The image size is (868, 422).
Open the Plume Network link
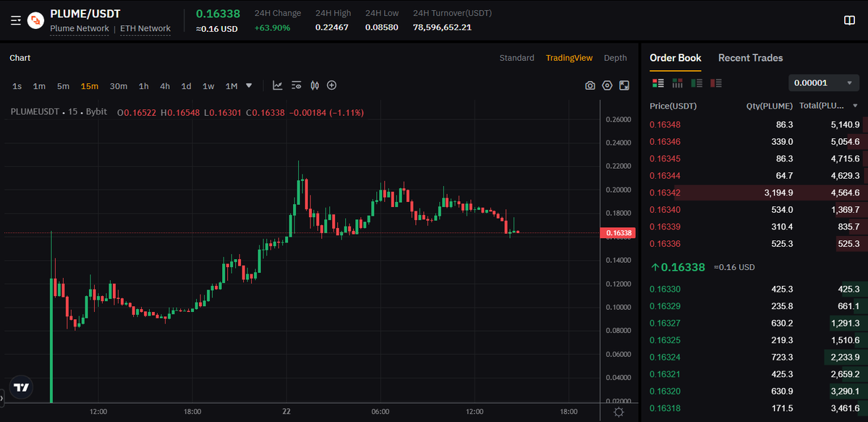(x=80, y=29)
